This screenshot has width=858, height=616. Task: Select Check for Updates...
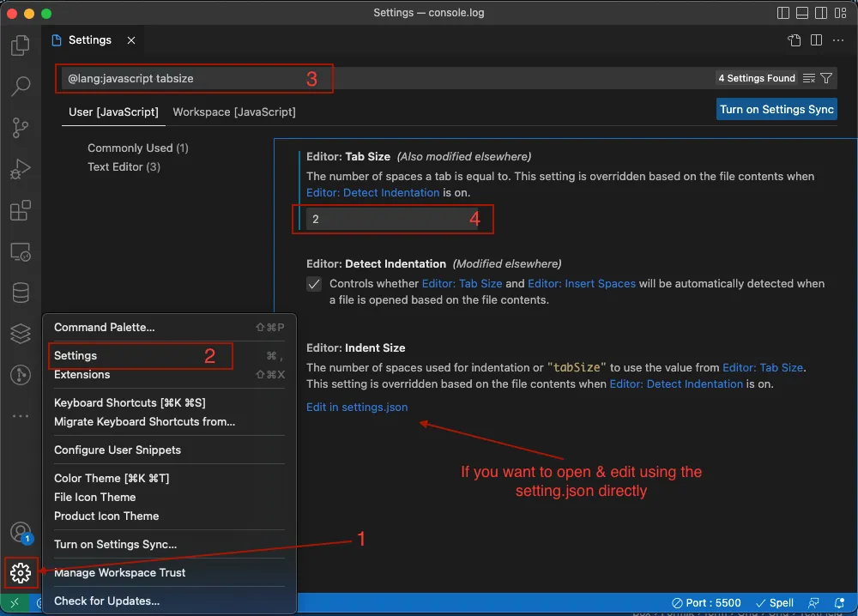169,601
